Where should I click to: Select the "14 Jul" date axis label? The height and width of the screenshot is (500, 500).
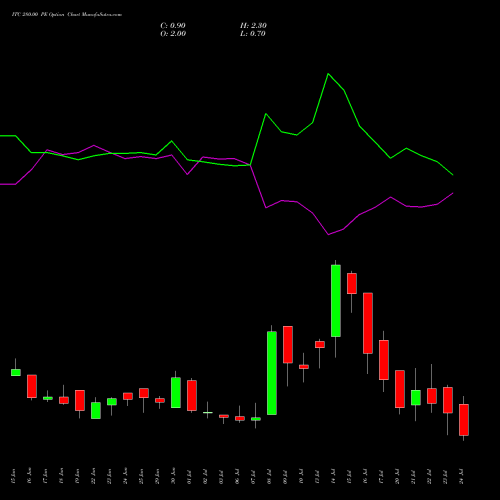coord(333,476)
